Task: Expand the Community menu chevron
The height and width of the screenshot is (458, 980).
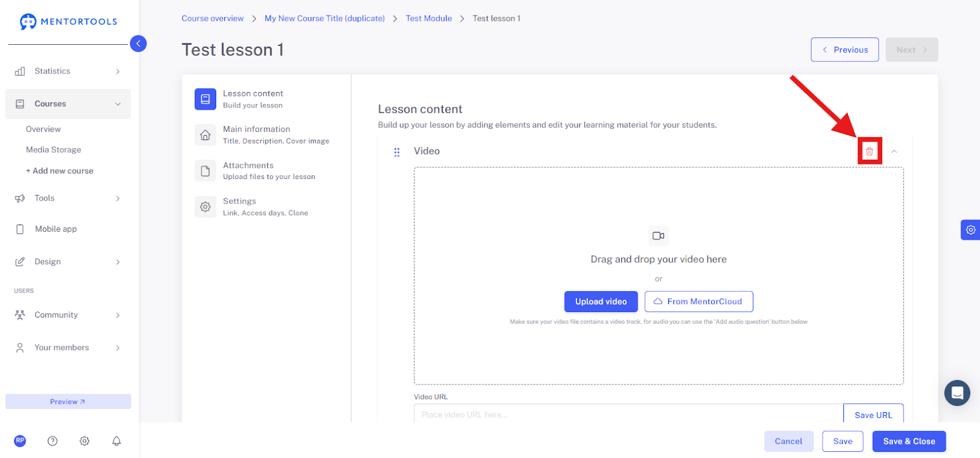Action: (x=118, y=315)
